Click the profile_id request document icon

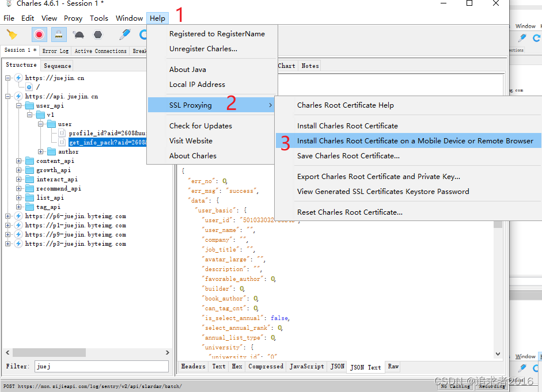click(x=62, y=133)
